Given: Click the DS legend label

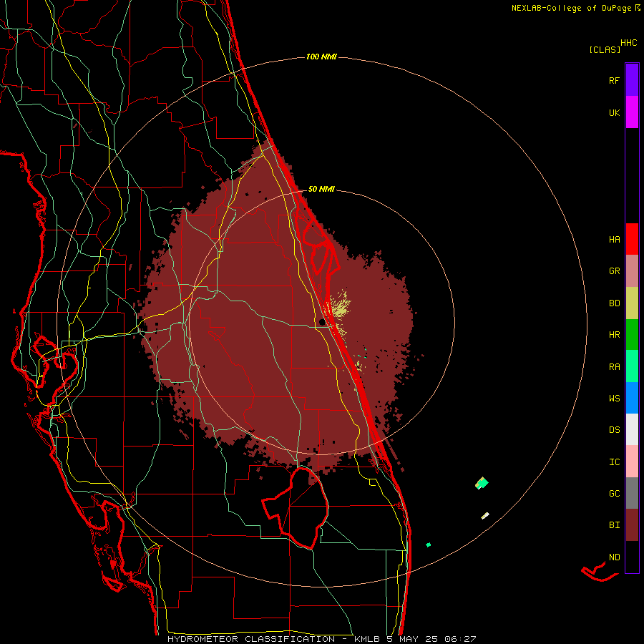Looking at the screenshot, I should [614, 430].
